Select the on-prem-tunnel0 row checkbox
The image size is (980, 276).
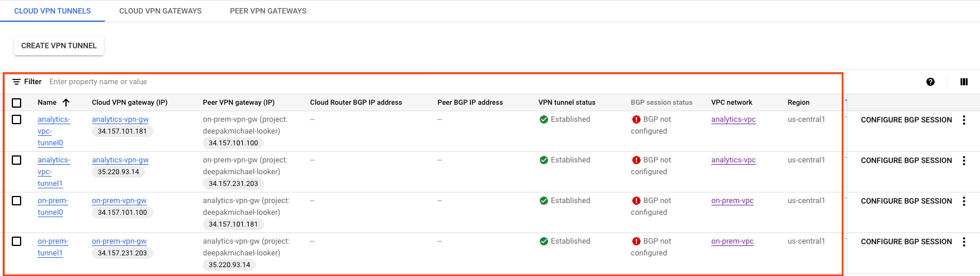pos(17,201)
